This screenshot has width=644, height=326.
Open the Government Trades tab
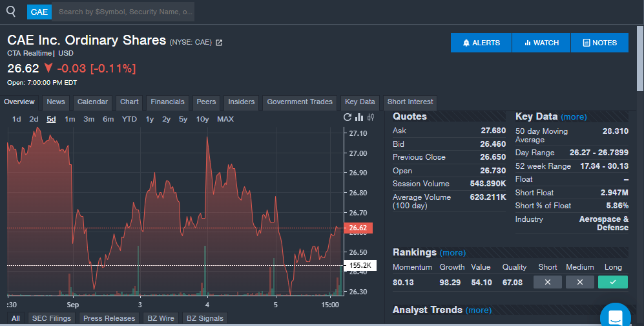coord(300,102)
